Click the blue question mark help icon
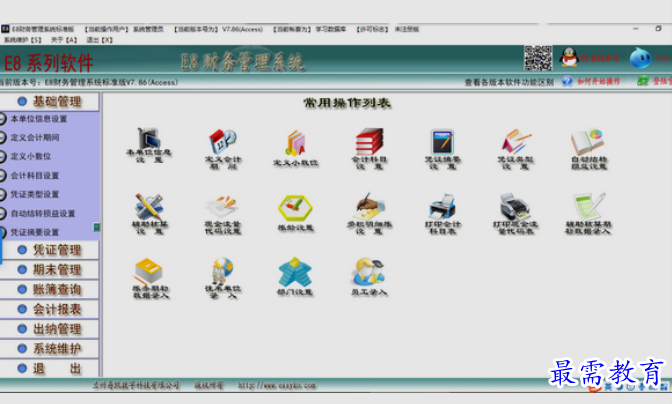 tap(567, 81)
